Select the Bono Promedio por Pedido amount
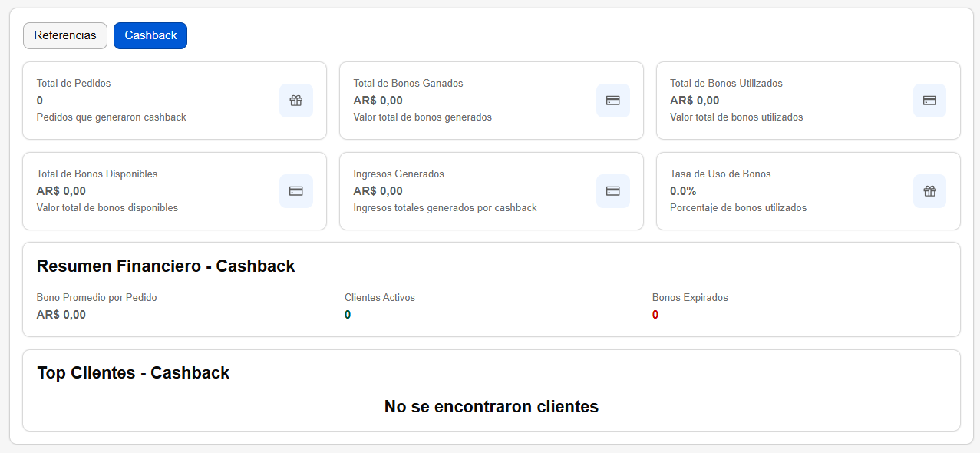 [x=61, y=315]
